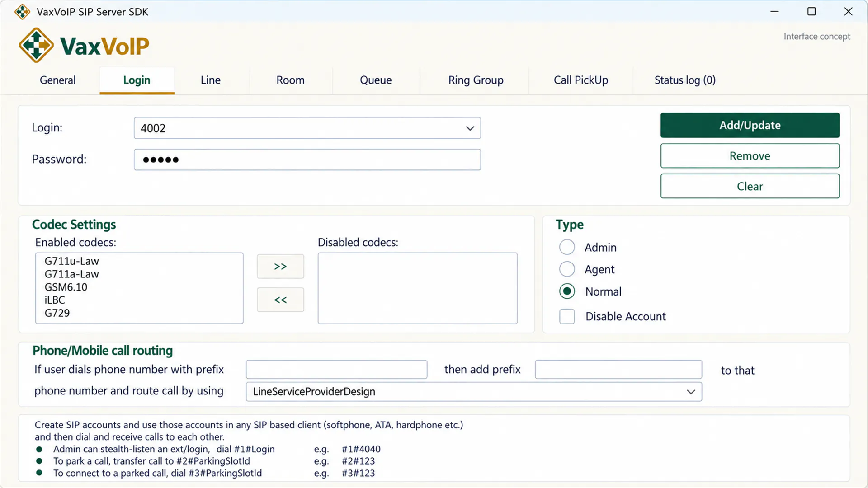Click the app icon in the title bar
Image resolution: width=868 pixels, height=488 pixels.
[x=22, y=12]
